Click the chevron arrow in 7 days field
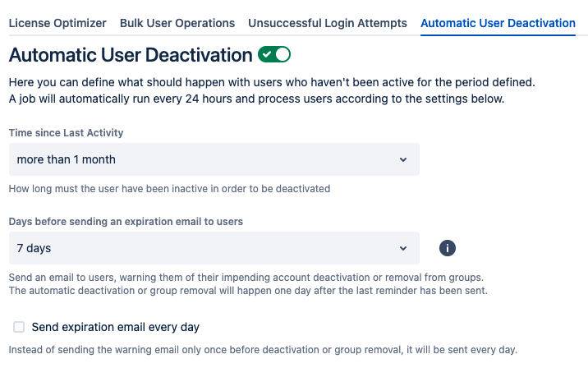Screen dimensions: 588x368 click(x=403, y=248)
